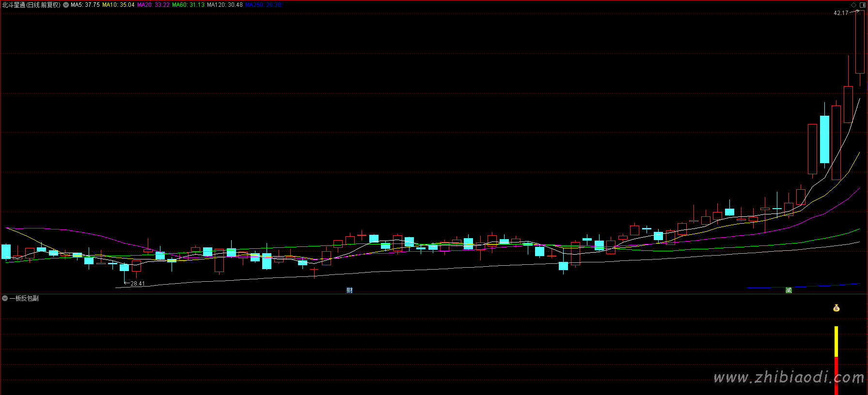The width and height of the screenshot is (868, 395).
Task: Click the MA120: 30.48 label
Action: 224,5
